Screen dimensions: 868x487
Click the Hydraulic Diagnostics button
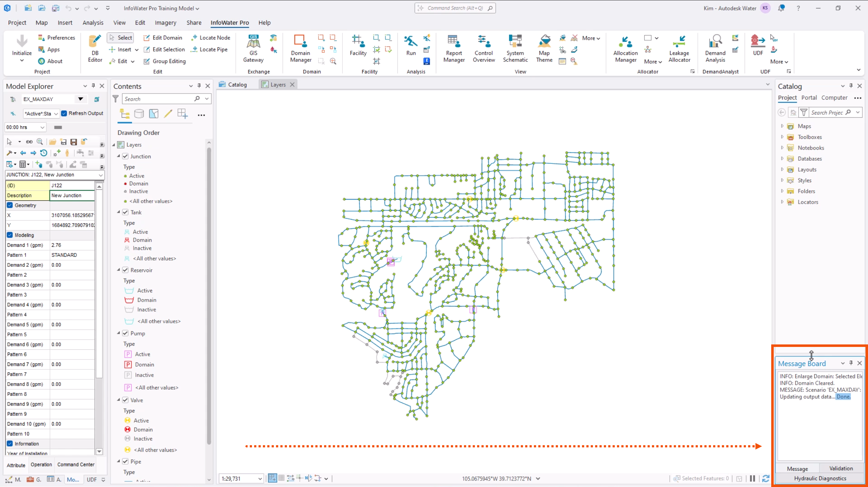point(820,478)
